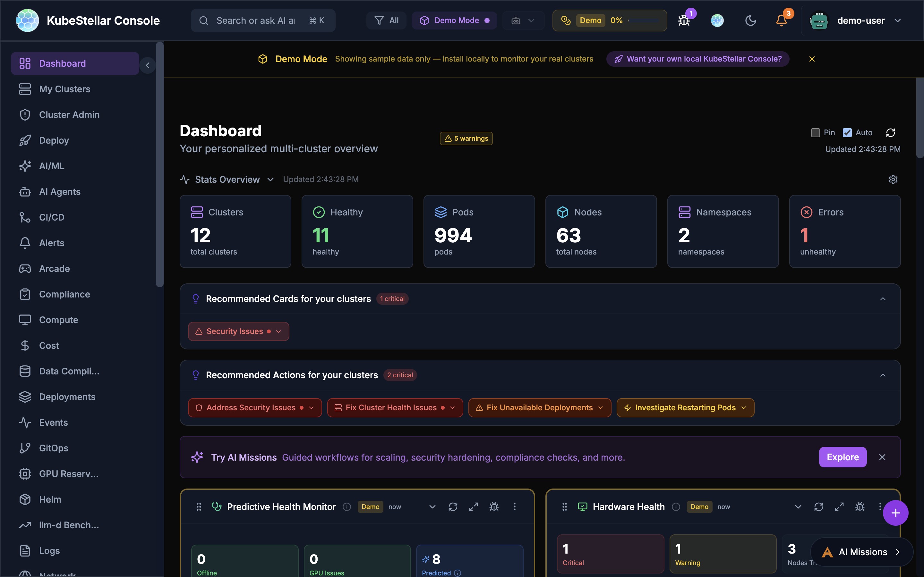Screen dimensions: 924x577
Task: Open the Helm section in the sidebar
Action: pyautogui.click(x=50, y=499)
